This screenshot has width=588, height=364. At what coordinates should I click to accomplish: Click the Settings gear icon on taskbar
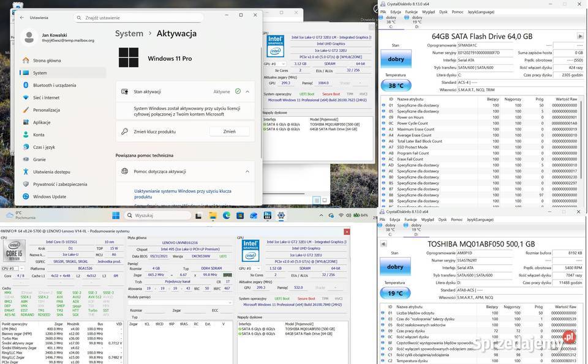coord(281,215)
